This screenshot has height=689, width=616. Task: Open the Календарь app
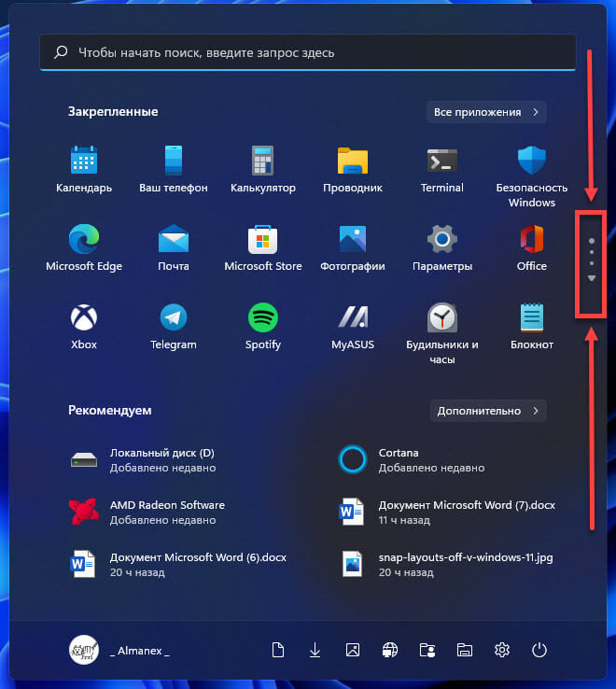pyautogui.click(x=84, y=170)
